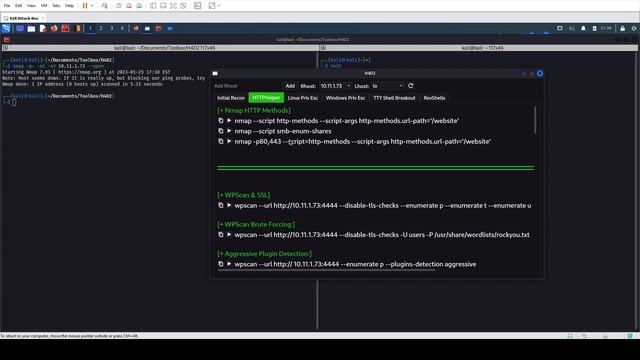Open the Windows Priv Esc tab
The image size is (640, 360).
[345, 98]
